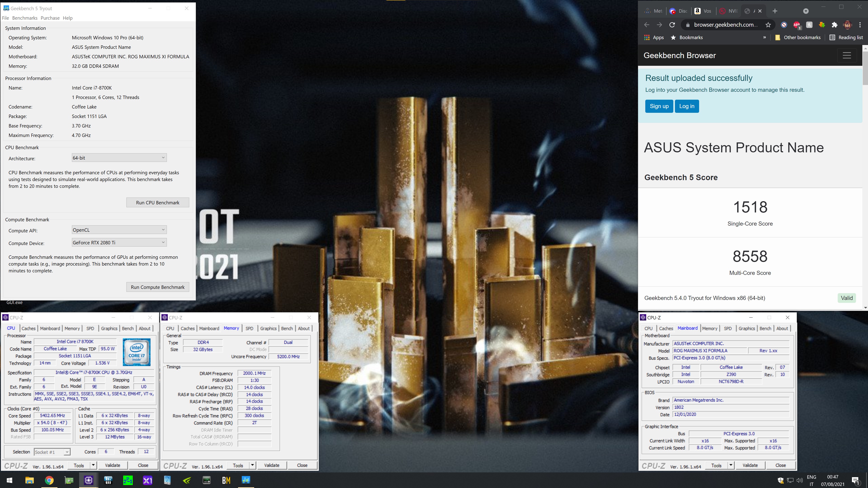Switch to Caches tab in CPU-Z CPU window
The width and height of the screenshot is (868, 488).
click(x=29, y=328)
